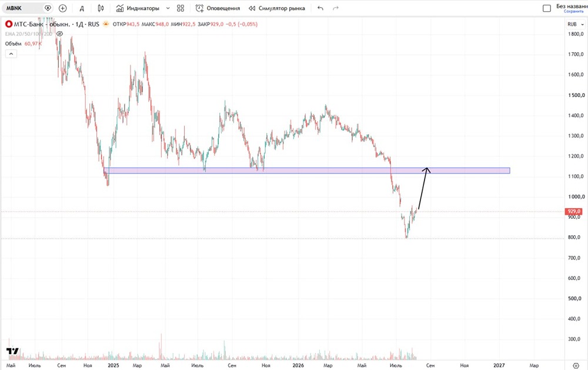
Task: Click the 60,97 K volume value
Action: click(x=33, y=44)
